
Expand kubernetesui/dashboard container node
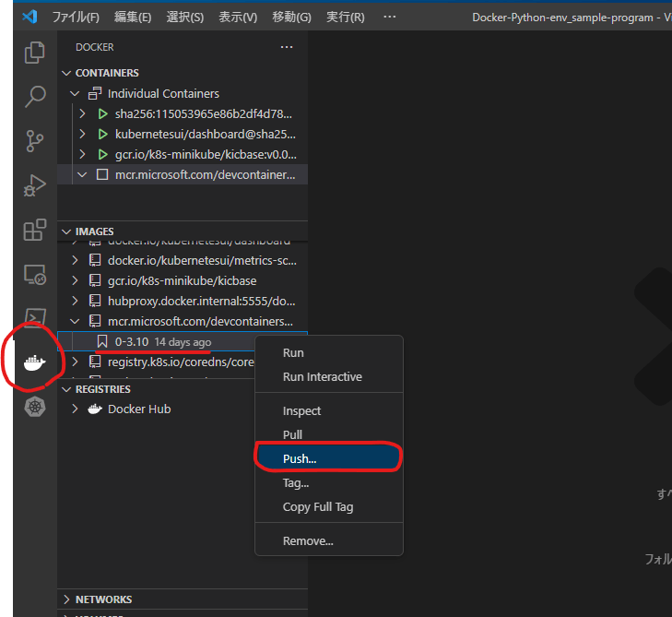tap(82, 135)
